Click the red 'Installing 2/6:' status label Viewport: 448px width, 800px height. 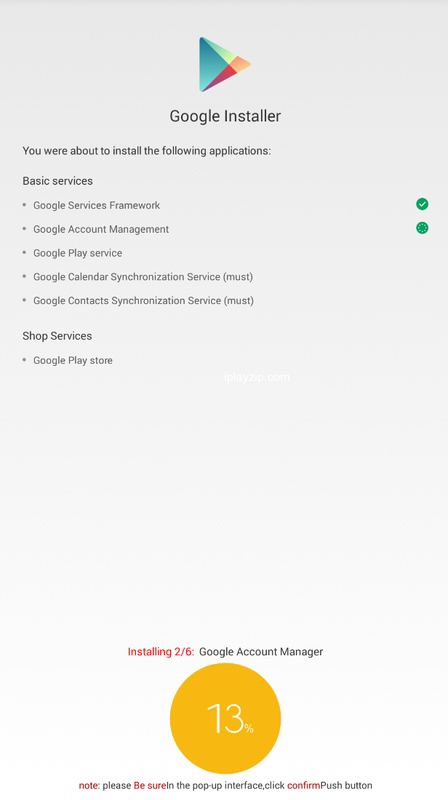click(x=161, y=652)
